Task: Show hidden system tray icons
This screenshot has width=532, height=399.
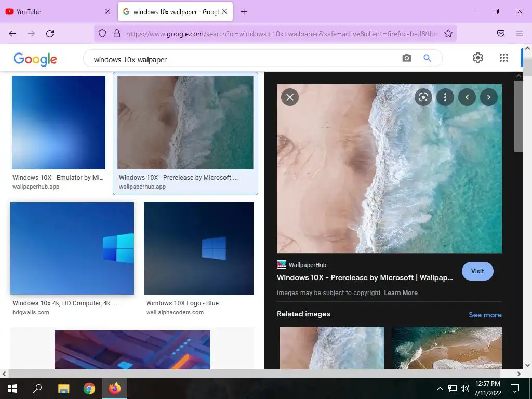Action: pyautogui.click(x=440, y=389)
